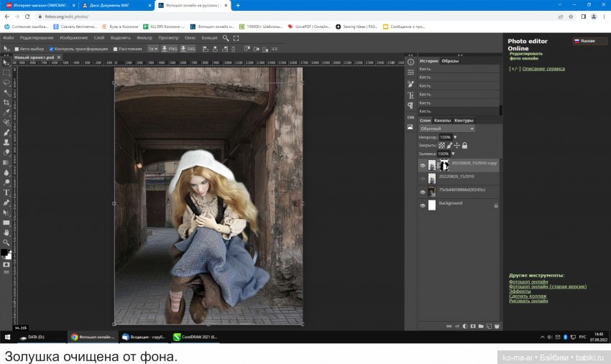Open the Изображение menu
The height and width of the screenshot is (364, 611).
tap(73, 38)
